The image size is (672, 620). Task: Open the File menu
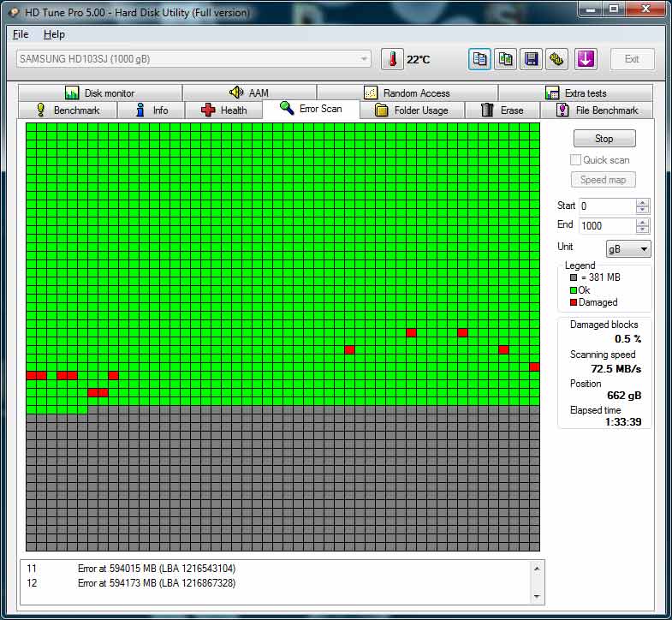coord(21,34)
